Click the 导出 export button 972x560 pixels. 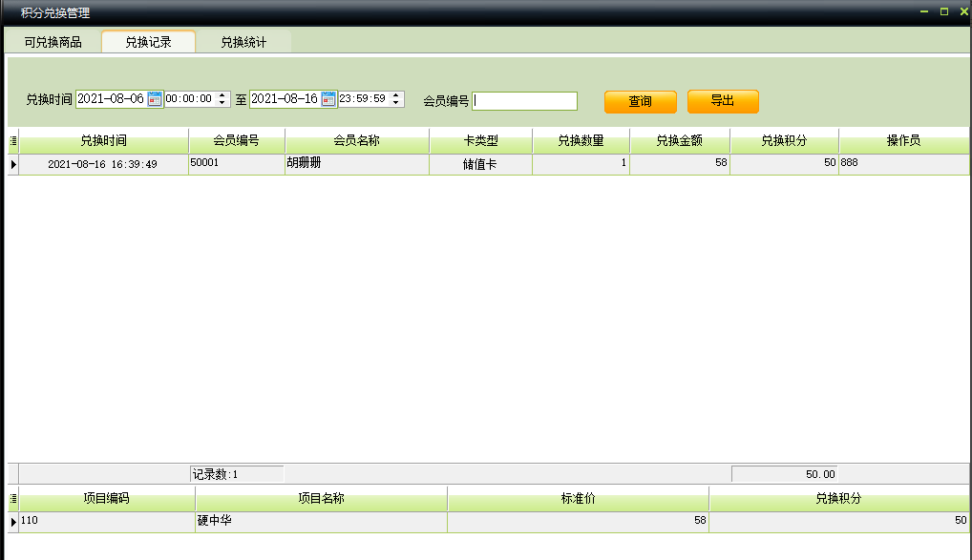pyautogui.click(x=723, y=101)
